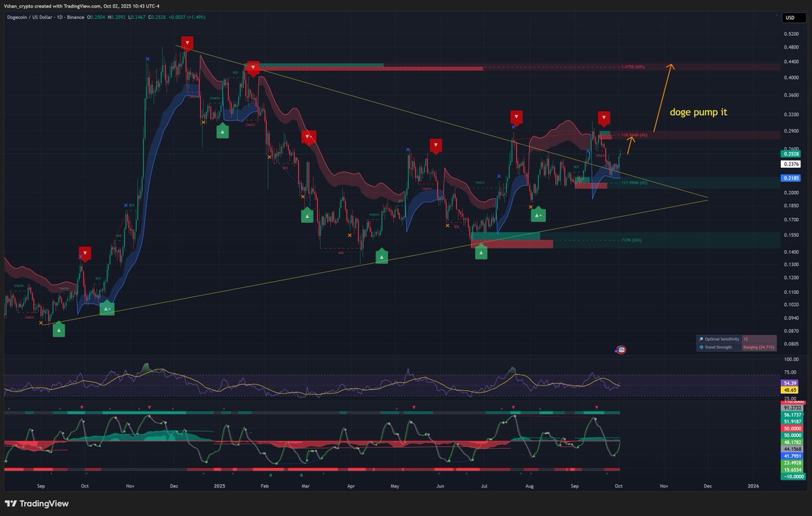Image resolution: width=812 pixels, height=516 pixels.
Task: Click the 2026 label on the time axis
Action: (x=752, y=486)
